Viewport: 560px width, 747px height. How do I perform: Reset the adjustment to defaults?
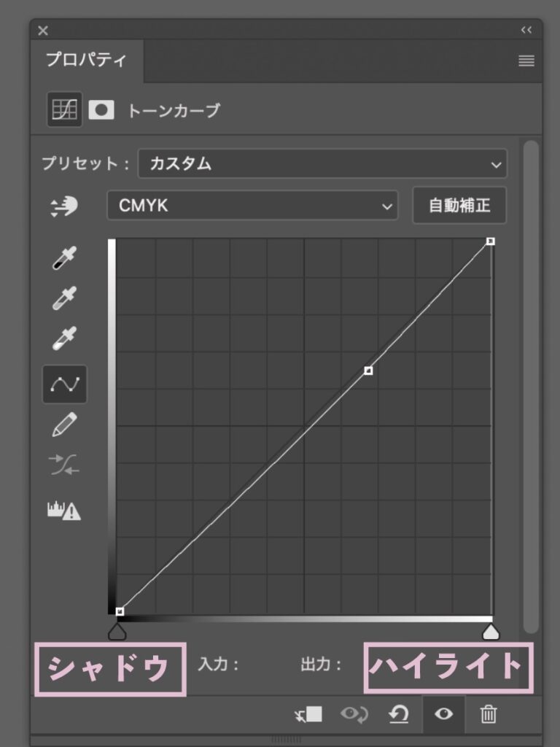pos(398,714)
